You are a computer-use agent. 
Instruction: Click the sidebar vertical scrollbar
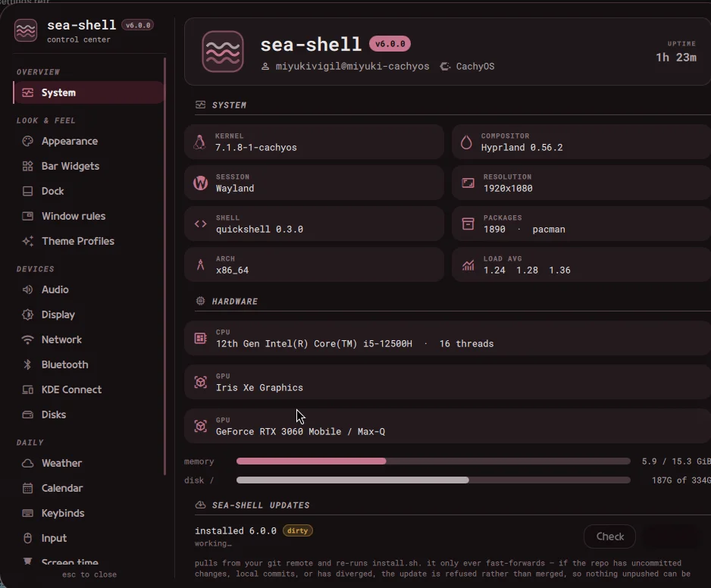point(164,266)
